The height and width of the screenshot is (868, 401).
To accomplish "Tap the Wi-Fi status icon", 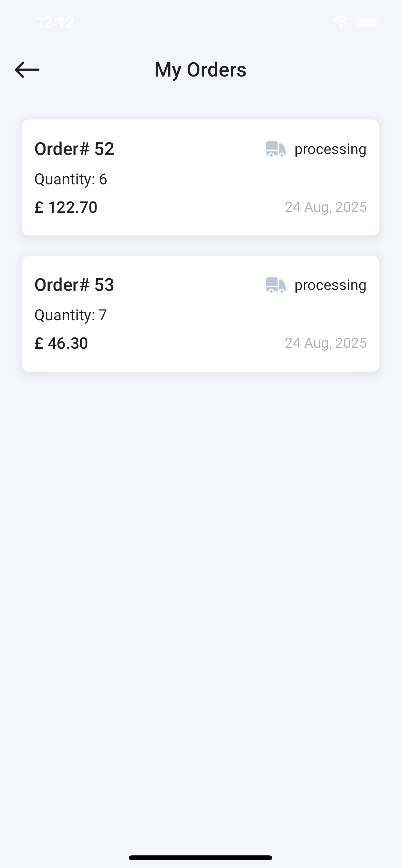I will tap(341, 22).
